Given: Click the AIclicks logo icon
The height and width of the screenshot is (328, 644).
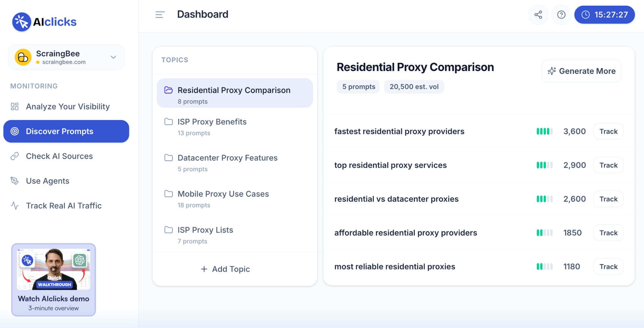Looking at the screenshot, I should tap(21, 22).
